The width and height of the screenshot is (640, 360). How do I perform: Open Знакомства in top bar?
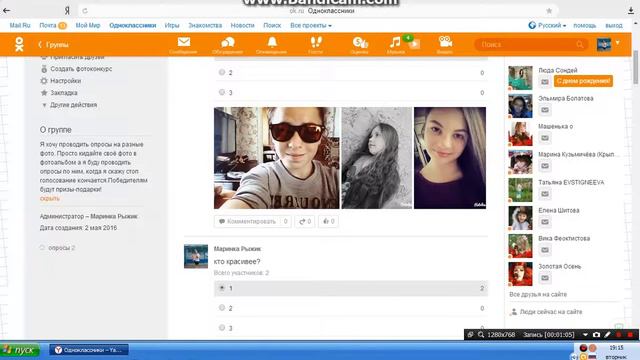tap(205, 25)
